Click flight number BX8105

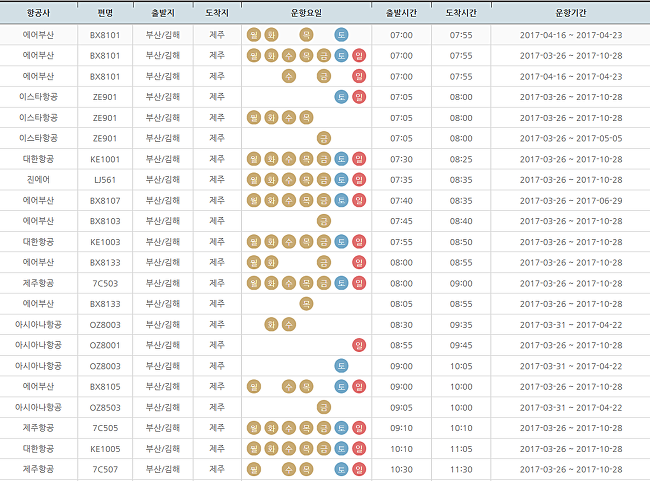coord(105,387)
